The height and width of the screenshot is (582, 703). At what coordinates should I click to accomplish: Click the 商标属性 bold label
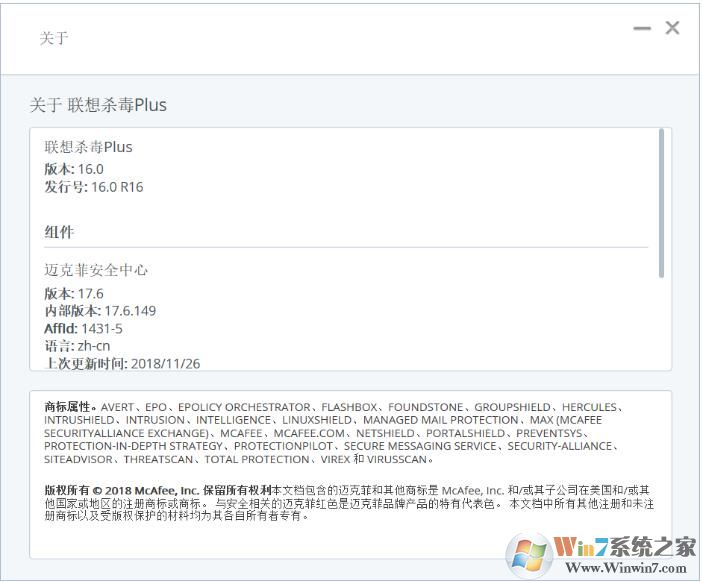pos(67,407)
